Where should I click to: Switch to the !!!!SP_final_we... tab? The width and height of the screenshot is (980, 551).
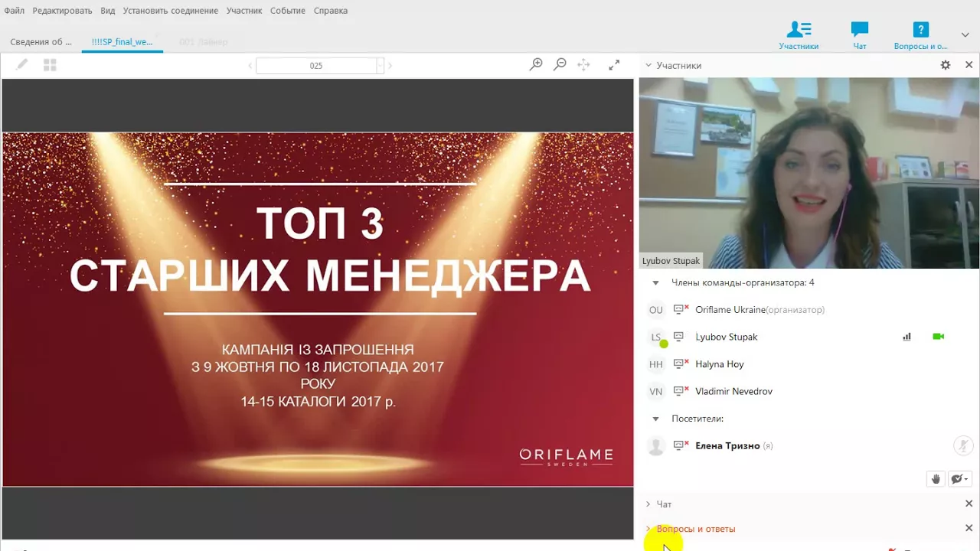click(122, 42)
